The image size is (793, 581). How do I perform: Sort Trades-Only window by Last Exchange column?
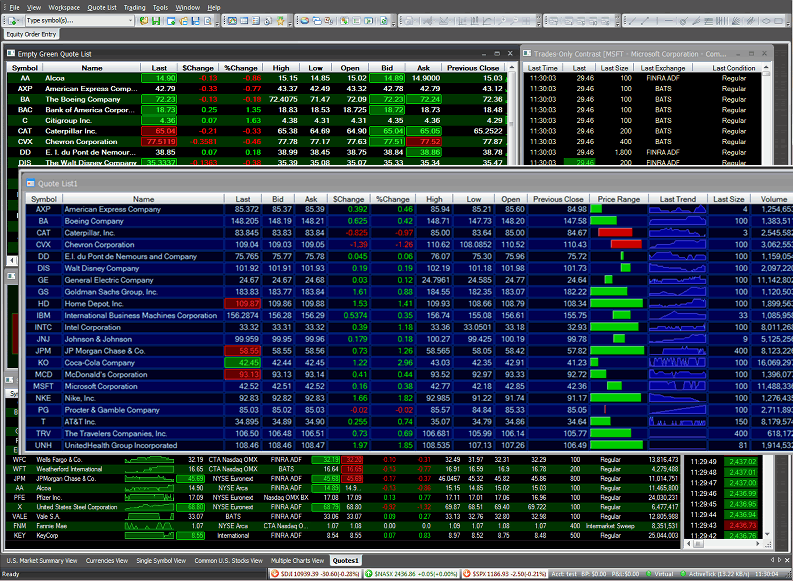point(663,68)
